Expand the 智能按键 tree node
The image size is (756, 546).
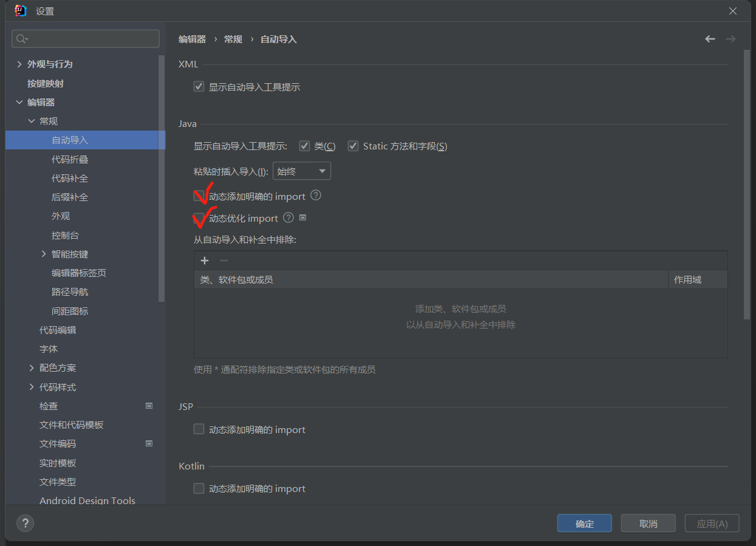(44, 254)
